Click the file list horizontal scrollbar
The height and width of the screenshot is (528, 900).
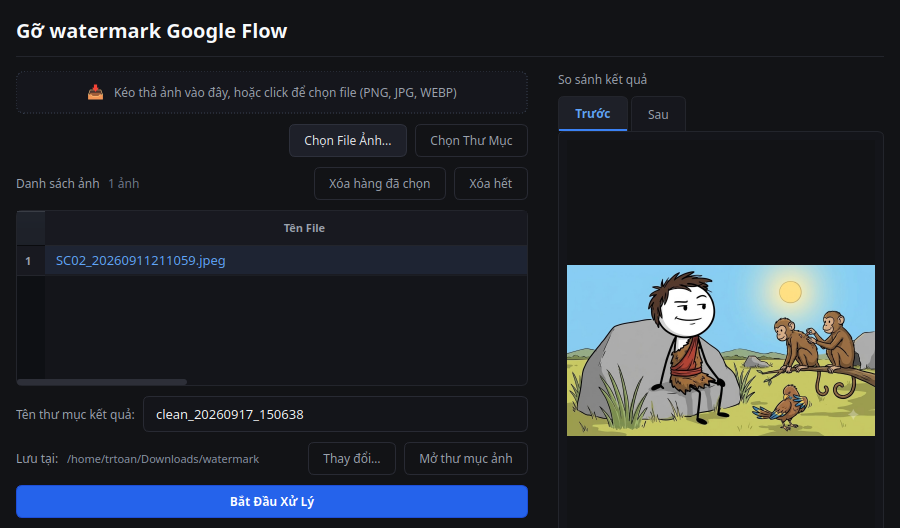(102, 382)
